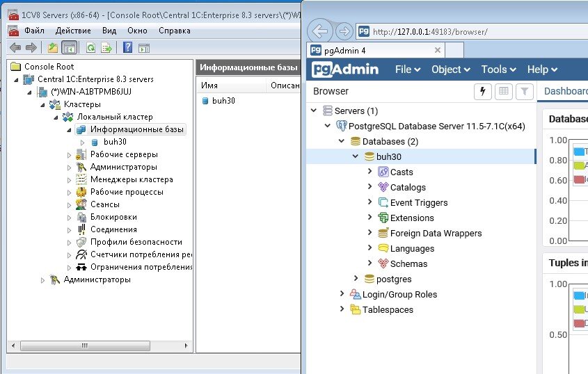Expand the Рабочие серверы node
The image size is (588, 374).
[70, 155]
